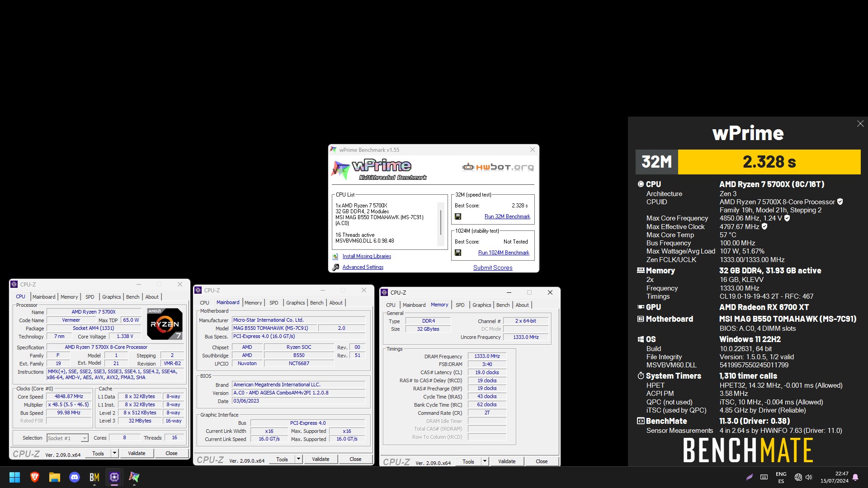
Task: Switch to wPrime via the taskbar icon
Action: pyautogui.click(x=134, y=477)
